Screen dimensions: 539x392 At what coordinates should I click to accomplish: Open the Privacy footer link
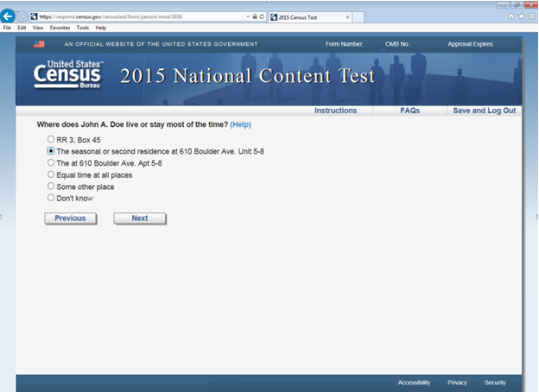click(x=457, y=383)
